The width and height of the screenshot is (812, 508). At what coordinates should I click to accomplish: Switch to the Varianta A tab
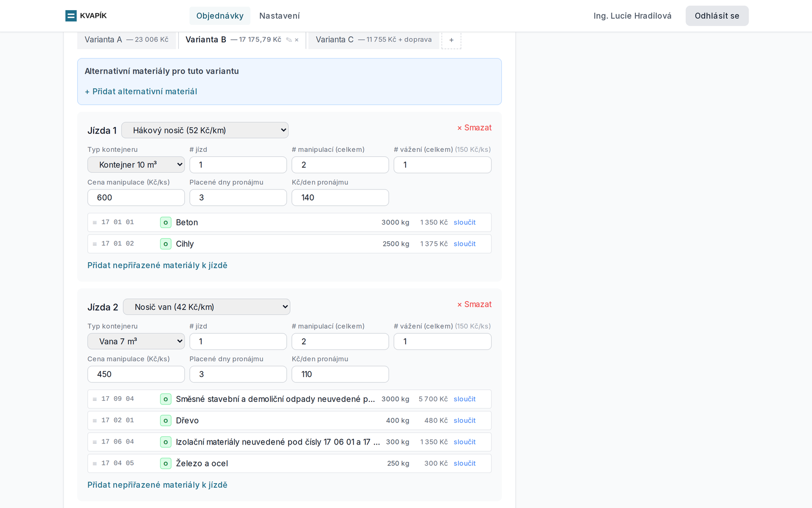[x=126, y=40]
